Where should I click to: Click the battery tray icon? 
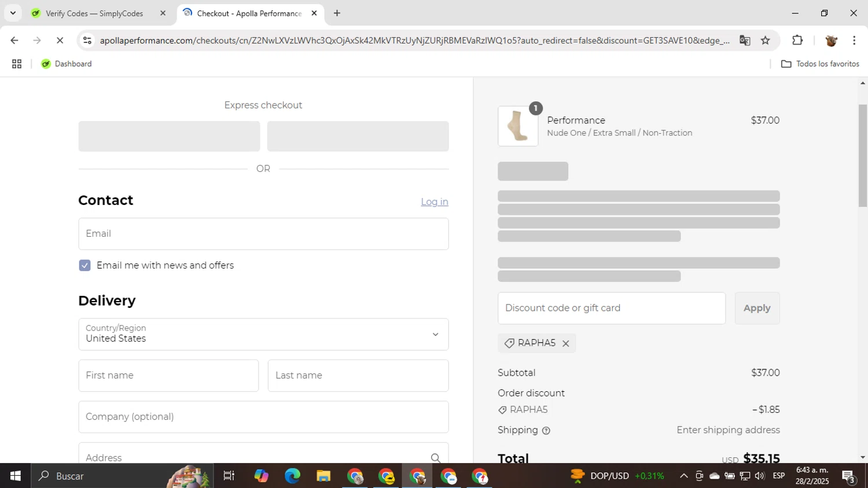[730, 476]
